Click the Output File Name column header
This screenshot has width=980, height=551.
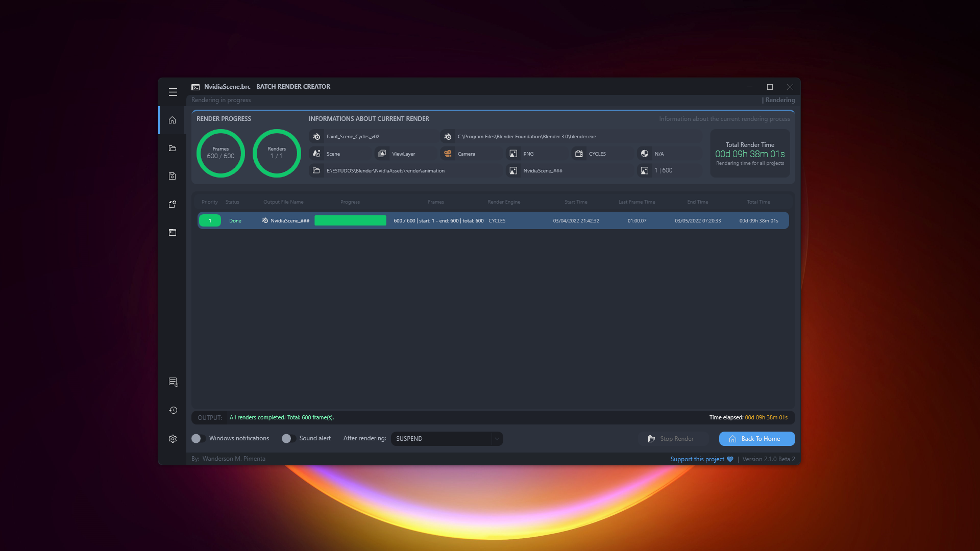click(x=283, y=202)
